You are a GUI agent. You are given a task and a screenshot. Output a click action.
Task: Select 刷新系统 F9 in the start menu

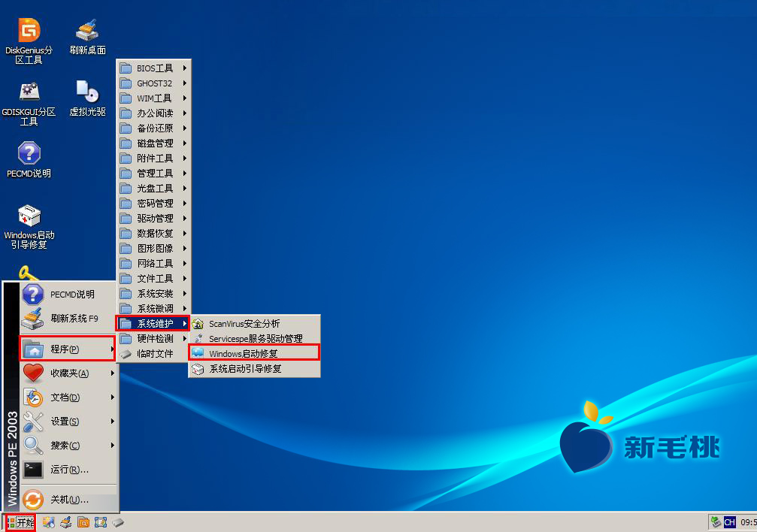[x=68, y=319]
